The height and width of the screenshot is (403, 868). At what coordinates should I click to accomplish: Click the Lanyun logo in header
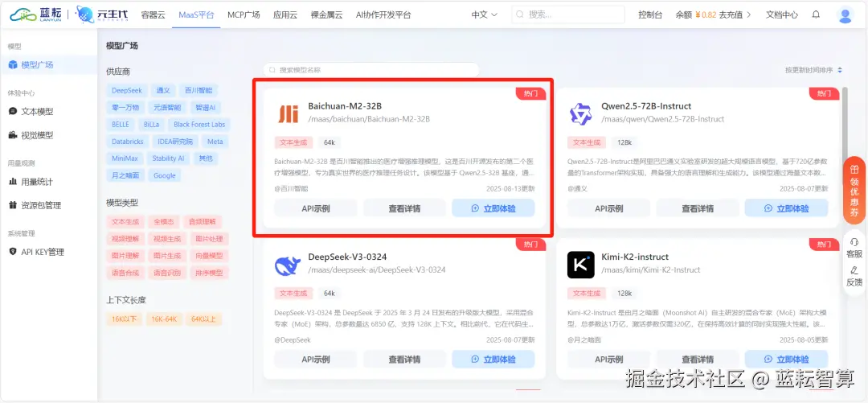click(x=36, y=14)
